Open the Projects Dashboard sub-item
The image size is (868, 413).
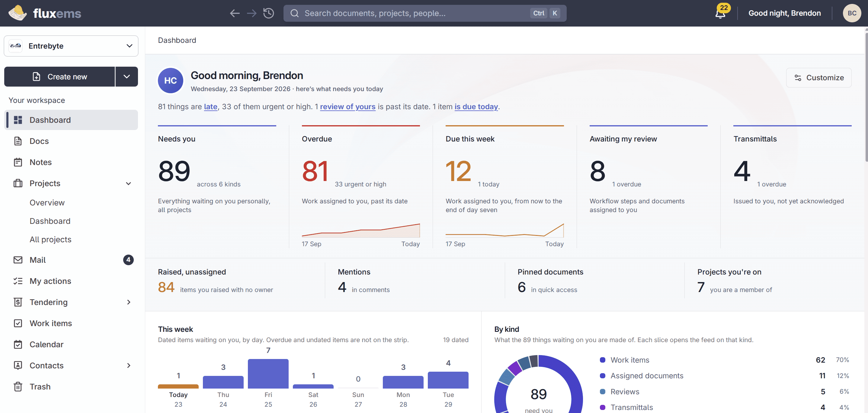(x=50, y=221)
